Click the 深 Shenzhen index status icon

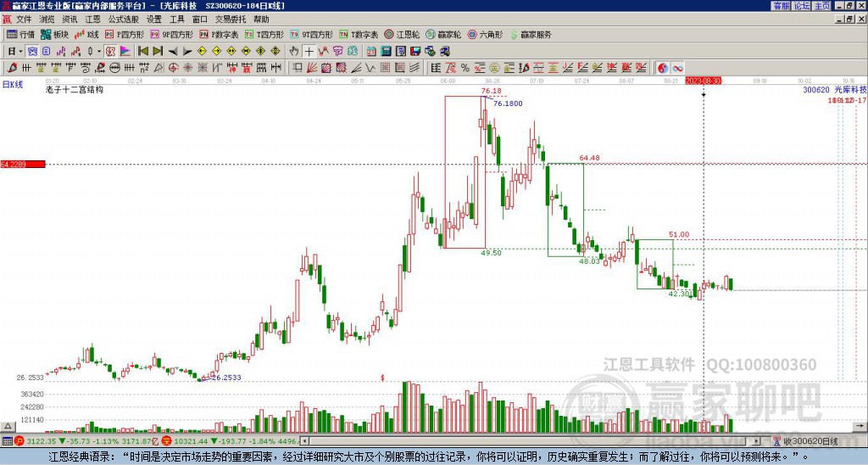click(x=167, y=441)
